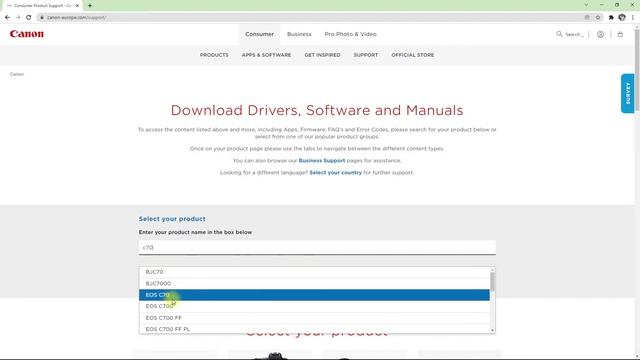
Task: Bookmark the page with the star icon
Action: (x=598, y=17)
